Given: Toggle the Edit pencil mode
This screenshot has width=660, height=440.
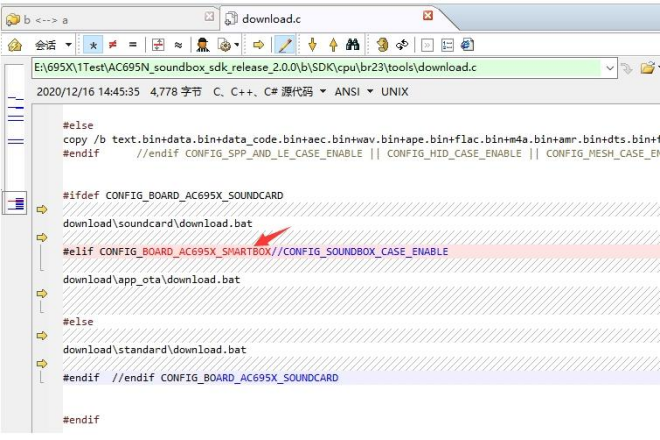Looking at the screenshot, I should coord(285,45).
